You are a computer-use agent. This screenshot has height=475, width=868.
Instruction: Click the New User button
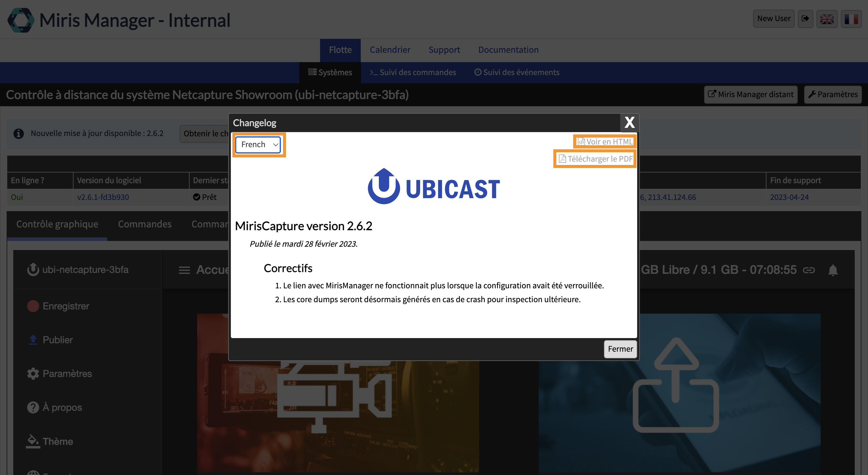[774, 18]
